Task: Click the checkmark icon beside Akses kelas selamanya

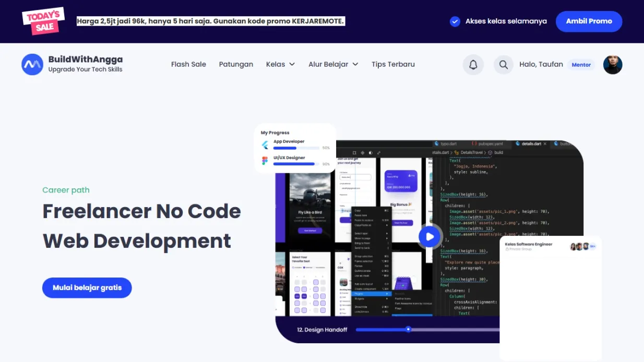Action: click(x=455, y=21)
